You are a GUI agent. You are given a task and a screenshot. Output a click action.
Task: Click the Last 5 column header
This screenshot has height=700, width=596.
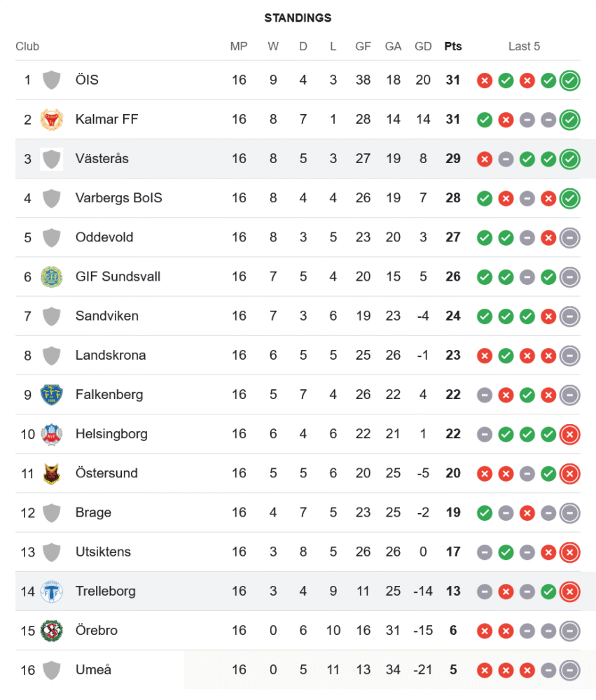click(524, 47)
